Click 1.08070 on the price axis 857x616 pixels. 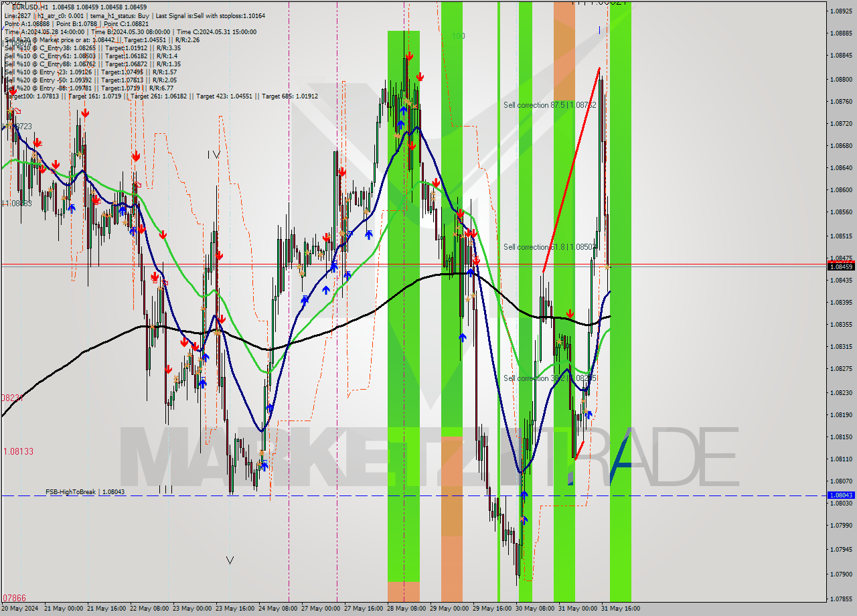click(841, 481)
